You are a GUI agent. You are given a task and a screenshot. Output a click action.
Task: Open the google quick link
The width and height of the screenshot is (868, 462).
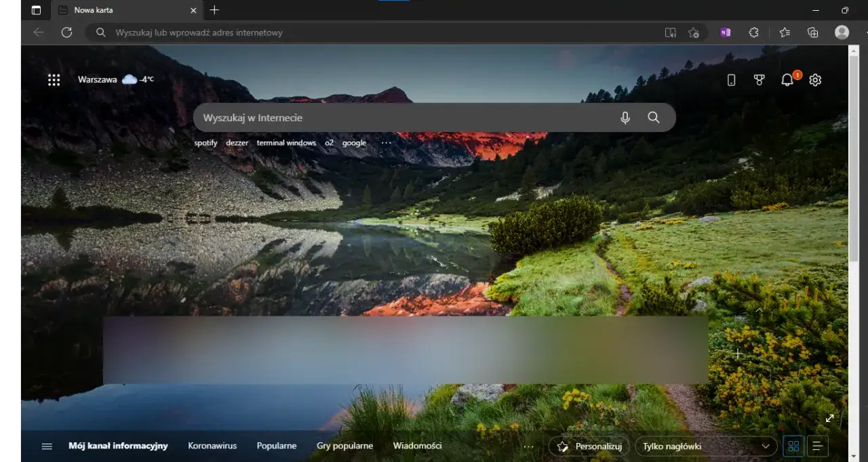[x=353, y=142]
